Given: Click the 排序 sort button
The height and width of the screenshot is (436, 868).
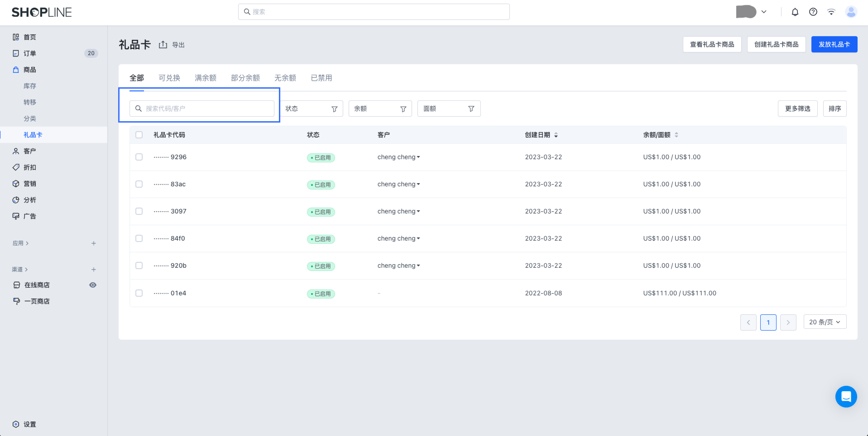Looking at the screenshot, I should pyautogui.click(x=835, y=108).
